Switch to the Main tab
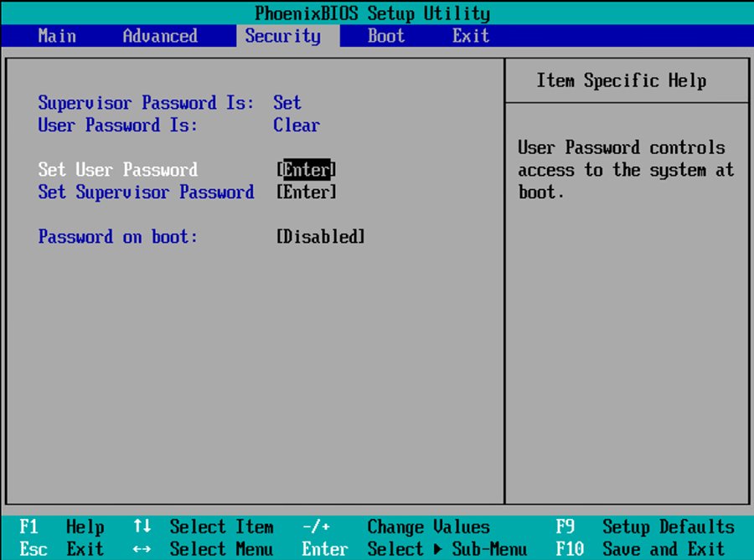The image size is (754, 560). coord(56,36)
